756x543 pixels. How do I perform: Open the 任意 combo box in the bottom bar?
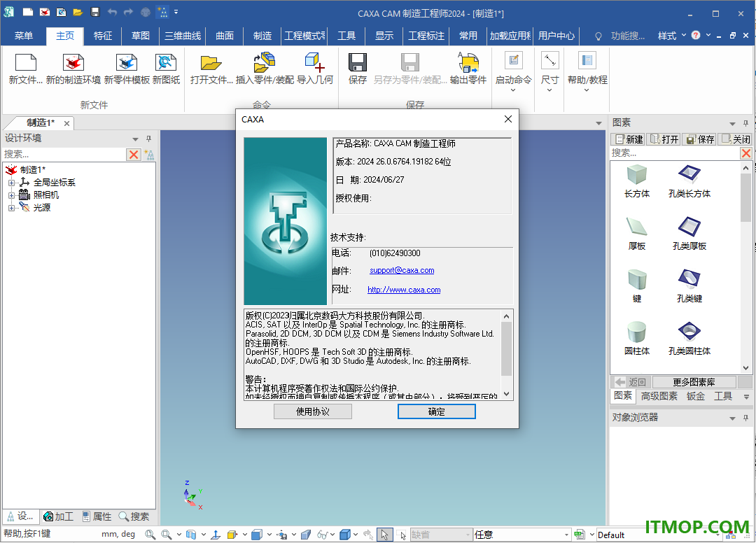521,535
